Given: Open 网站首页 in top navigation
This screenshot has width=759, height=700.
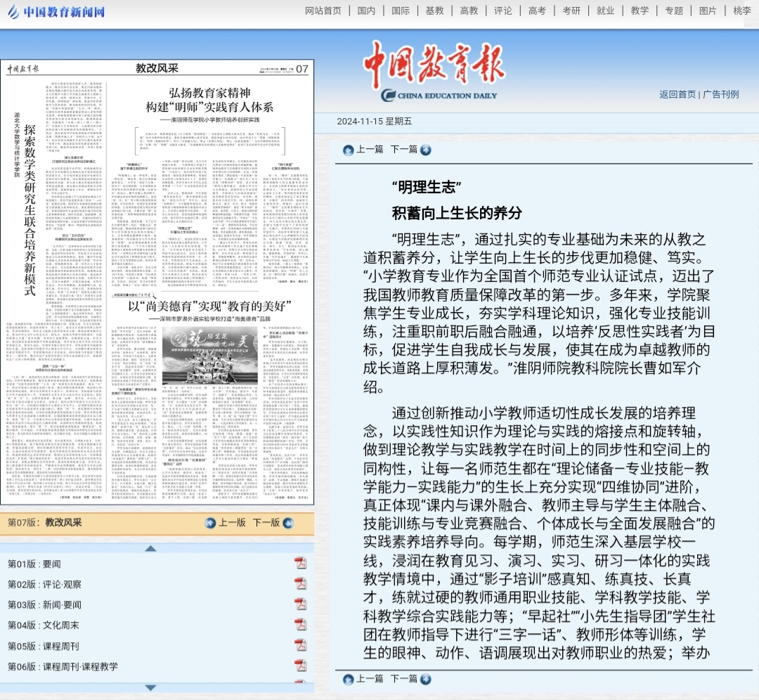Looking at the screenshot, I should 323,11.
